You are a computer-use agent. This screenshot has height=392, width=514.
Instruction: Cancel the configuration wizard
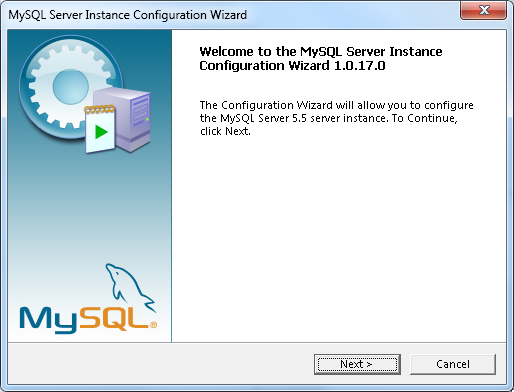point(453,364)
